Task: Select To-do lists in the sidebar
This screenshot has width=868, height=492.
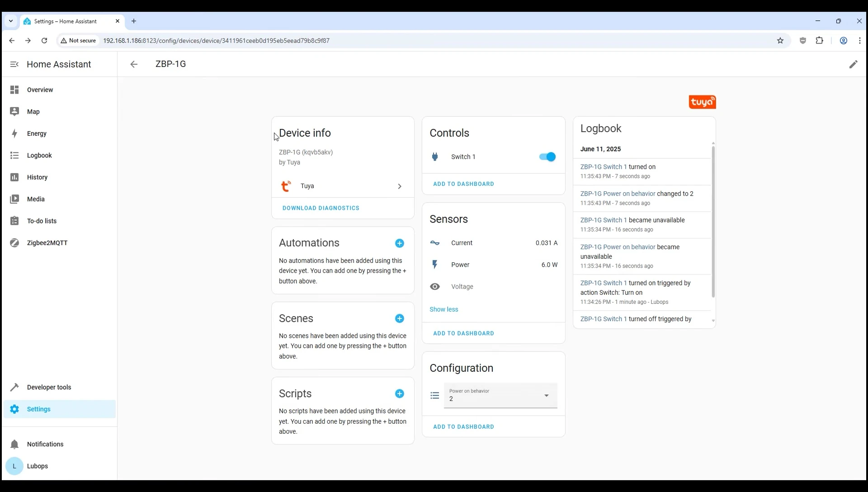Action: [60, 221]
